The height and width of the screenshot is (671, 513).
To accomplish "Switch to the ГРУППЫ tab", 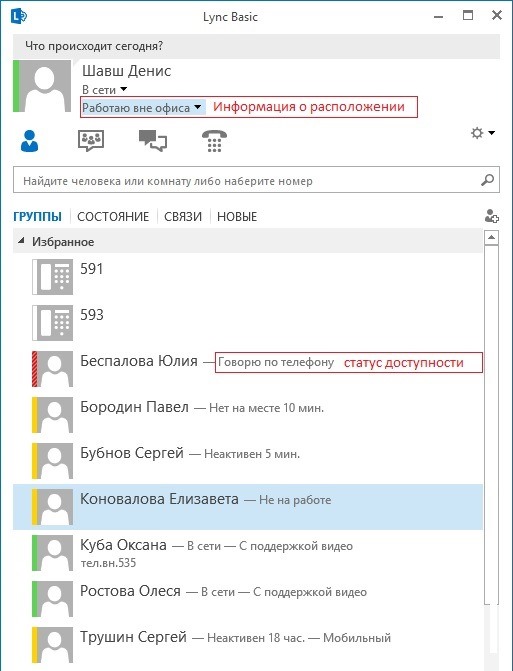I will pyautogui.click(x=37, y=217).
